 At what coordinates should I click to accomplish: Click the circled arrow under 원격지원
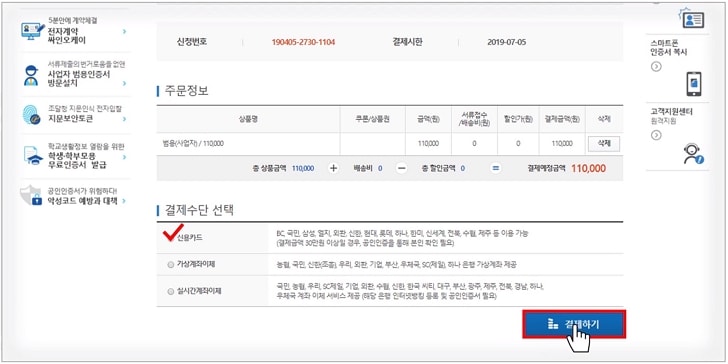(x=656, y=135)
